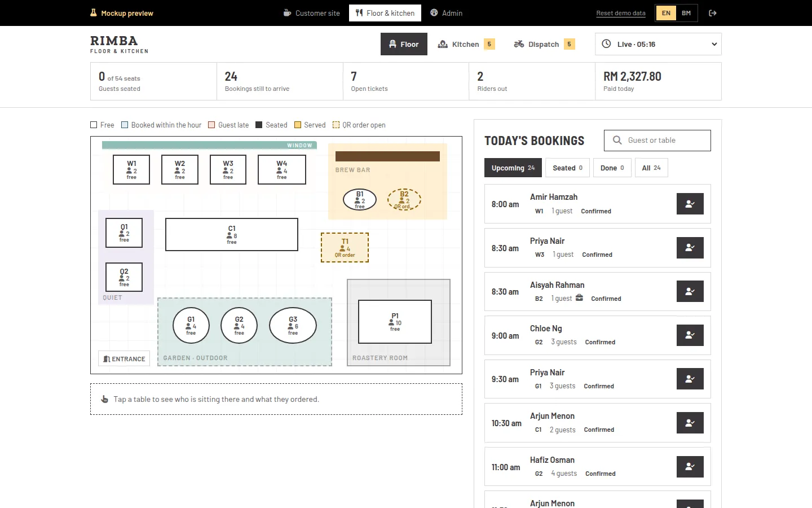Click the Chloe Ng guest name

(x=546, y=329)
